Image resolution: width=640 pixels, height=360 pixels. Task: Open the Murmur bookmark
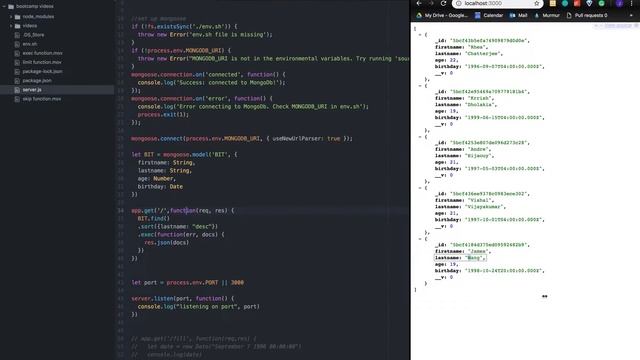coord(547,16)
